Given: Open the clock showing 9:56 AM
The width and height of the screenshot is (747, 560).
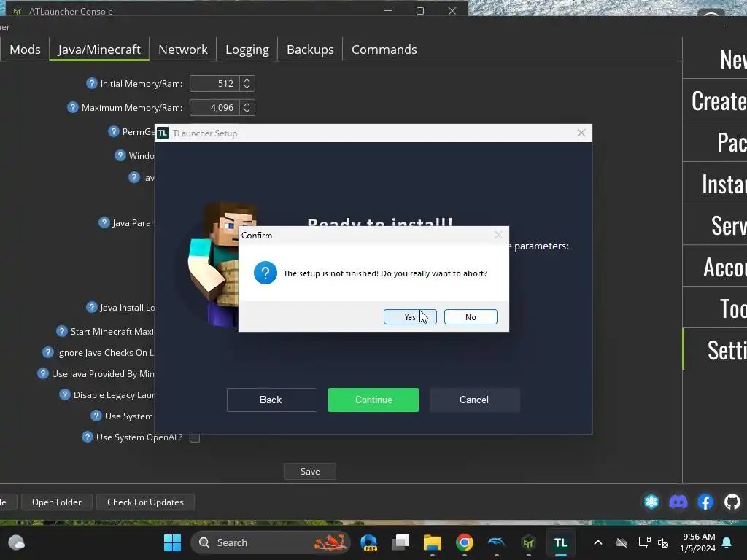Looking at the screenshot, I should tap(698, 542).
